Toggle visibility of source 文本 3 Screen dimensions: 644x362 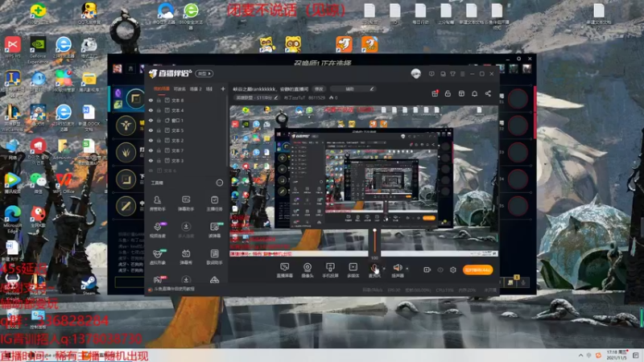click(151, 160)
